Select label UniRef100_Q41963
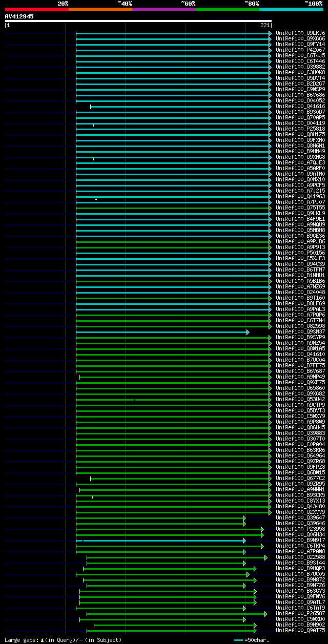The height and width of the screenshot is (644, 328). 300,196
